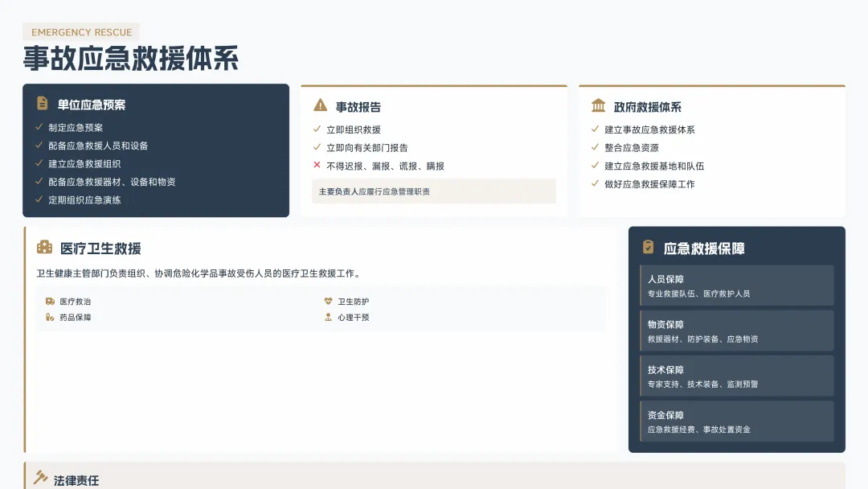
Task: Click the 法律责任 heading
Action: click(76, 480)
